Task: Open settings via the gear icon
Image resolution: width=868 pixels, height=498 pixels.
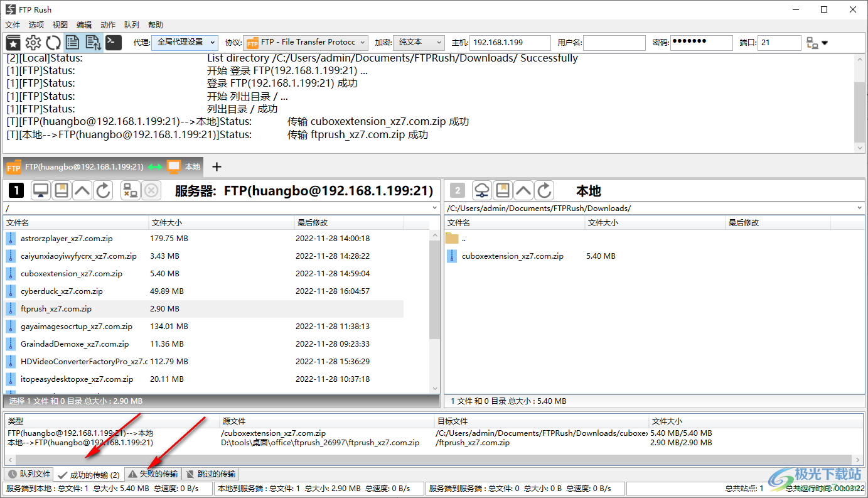Action: point(33,43)
